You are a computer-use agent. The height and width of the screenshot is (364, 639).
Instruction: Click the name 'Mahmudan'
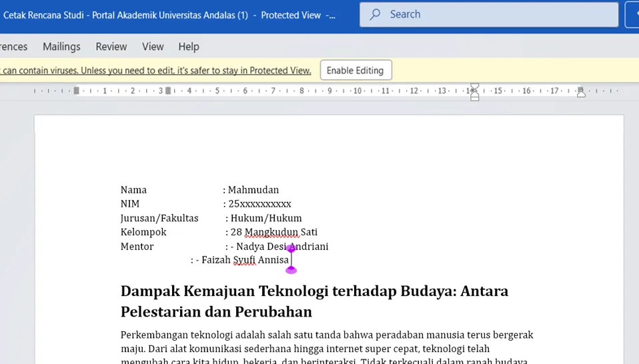pos(253,190)
